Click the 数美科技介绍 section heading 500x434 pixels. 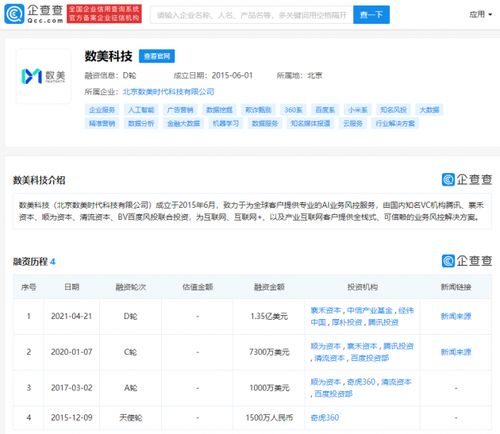click(39, 180)
